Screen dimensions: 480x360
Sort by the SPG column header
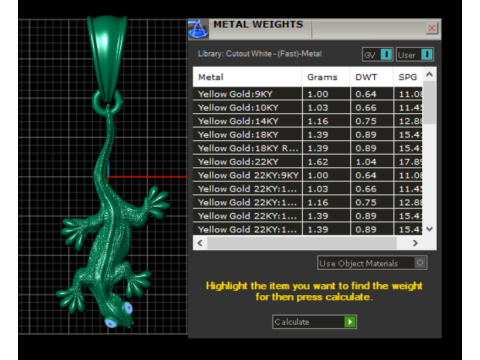(x=408, y=77)
